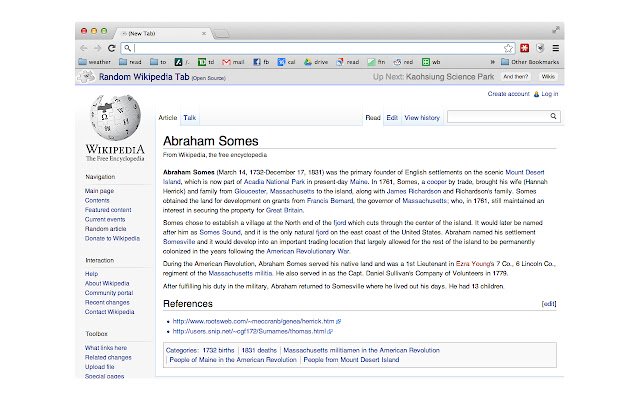This screenshot has height=400, width=640.
Task: Open the Other Bookmarks folder
Action: click(x=530, y=62)
